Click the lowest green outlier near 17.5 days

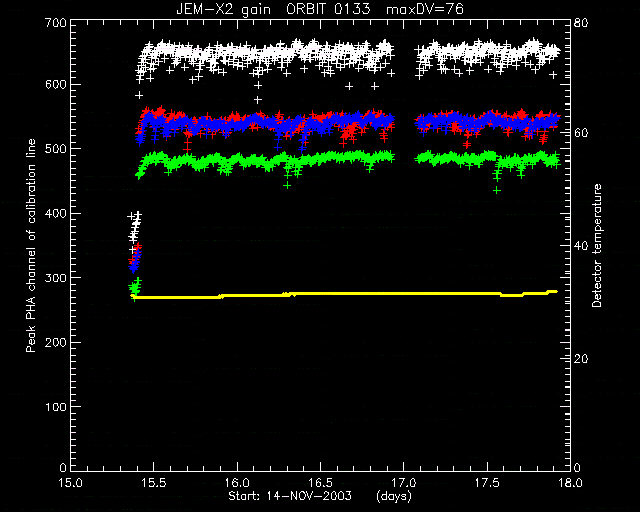tap(497, 190)
